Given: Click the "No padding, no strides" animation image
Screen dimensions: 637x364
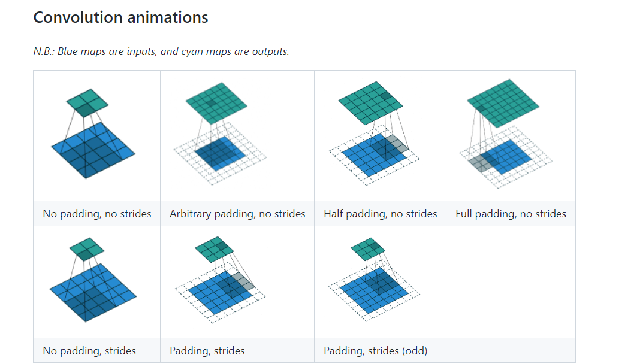Looking at the screenshot, I should 93,135.
